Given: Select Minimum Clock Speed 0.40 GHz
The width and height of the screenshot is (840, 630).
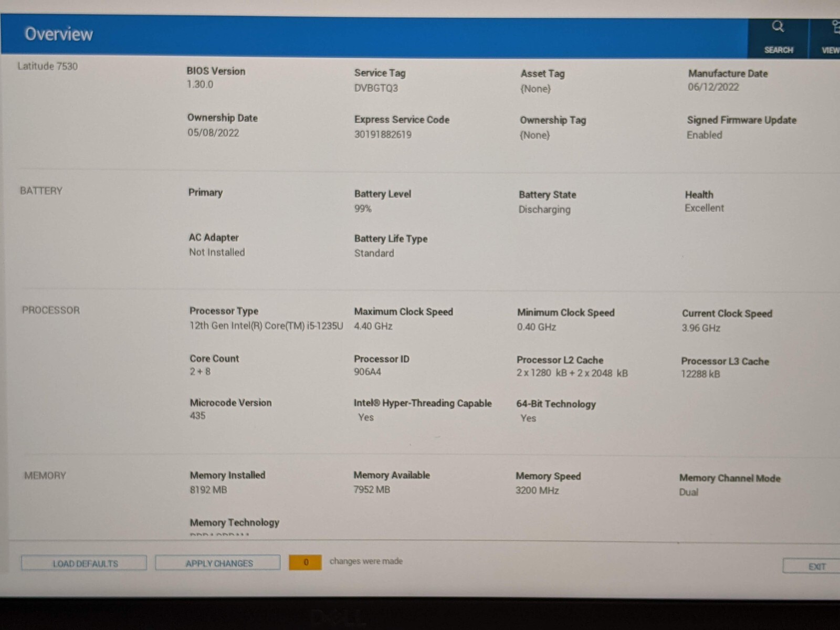Looking at the screenshot, I should pyautogui.click(x=537, y=327).
